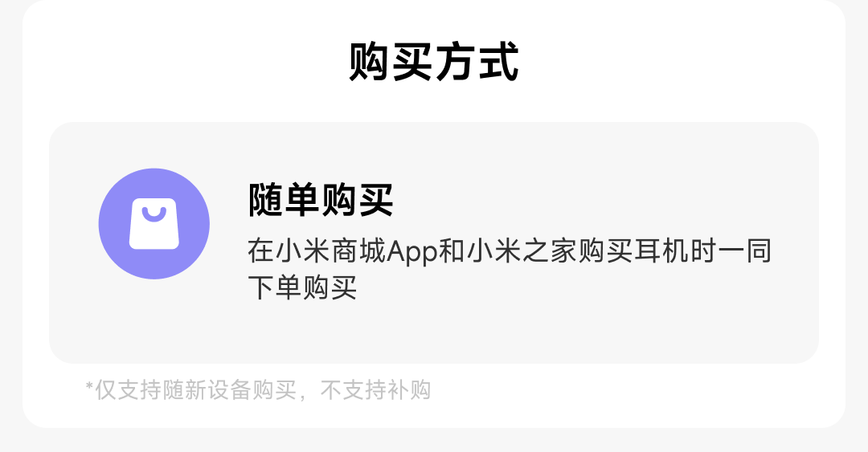Click the 和 character between 小米商城App and 小米之家

point(452,251)
